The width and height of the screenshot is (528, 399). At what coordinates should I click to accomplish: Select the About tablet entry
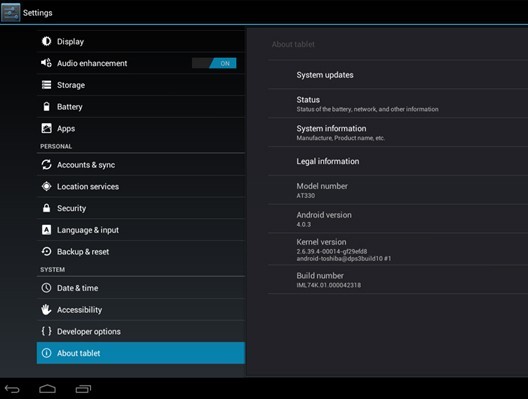(x=141, y=353)
